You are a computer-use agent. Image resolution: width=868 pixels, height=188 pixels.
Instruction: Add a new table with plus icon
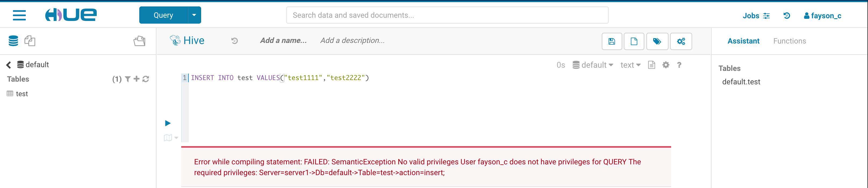pos(137,79)
